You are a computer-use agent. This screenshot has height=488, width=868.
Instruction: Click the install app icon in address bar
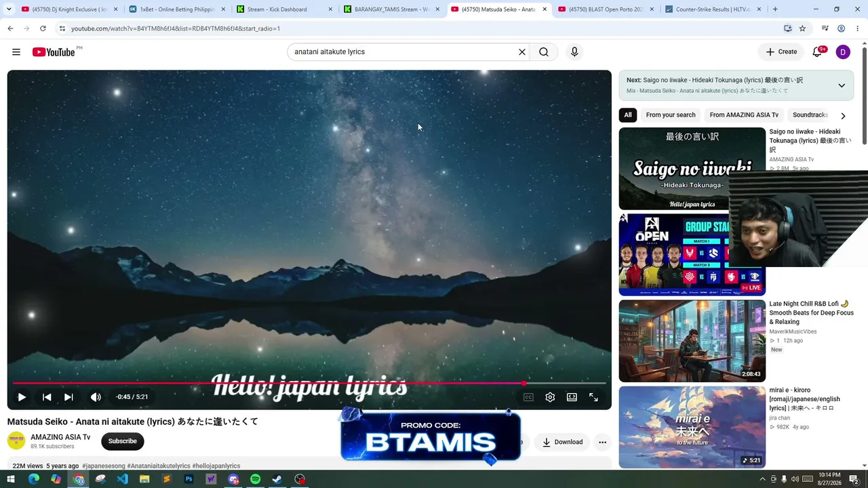pos(787,28)
